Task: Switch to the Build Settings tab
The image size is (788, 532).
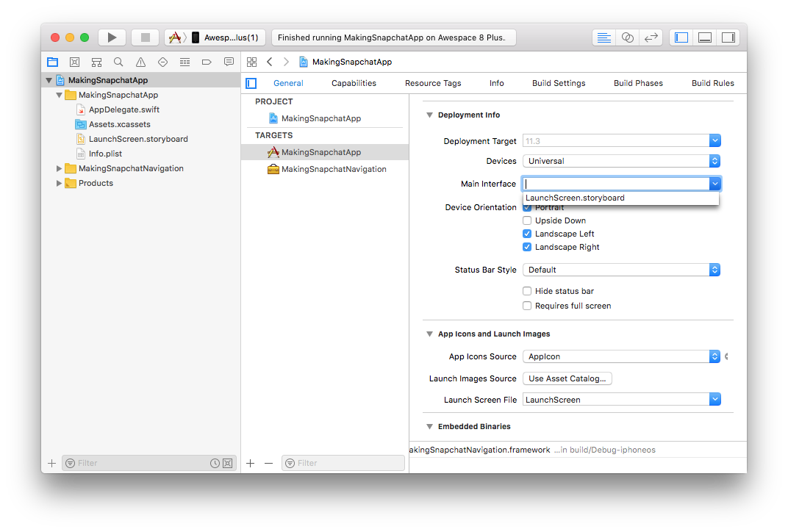Action: pos(559,83)
